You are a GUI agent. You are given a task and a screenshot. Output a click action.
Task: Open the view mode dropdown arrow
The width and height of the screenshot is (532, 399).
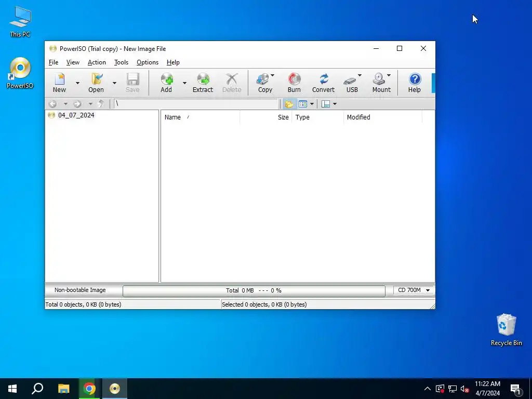click(x=312, y=104)
